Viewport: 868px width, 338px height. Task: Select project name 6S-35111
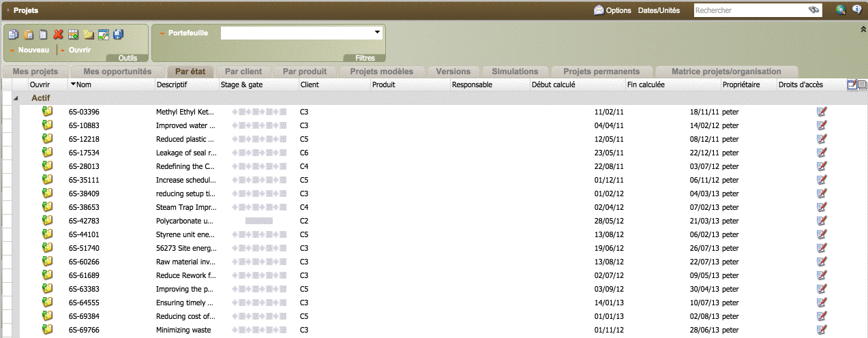tap(84, 180)
